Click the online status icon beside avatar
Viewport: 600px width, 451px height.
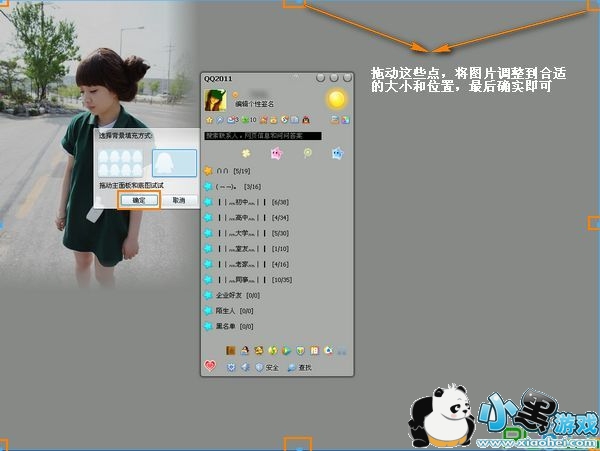click(x=235, y=94)
